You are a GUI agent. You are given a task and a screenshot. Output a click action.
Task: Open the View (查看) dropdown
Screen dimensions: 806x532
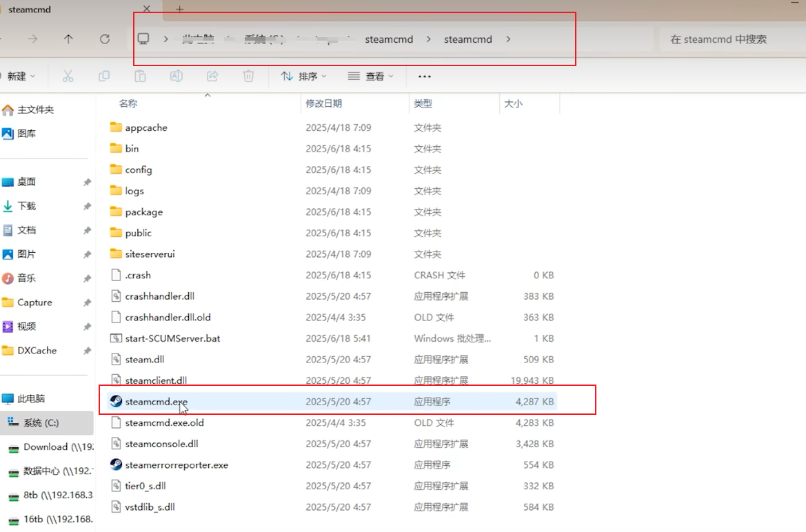point(371,76)
